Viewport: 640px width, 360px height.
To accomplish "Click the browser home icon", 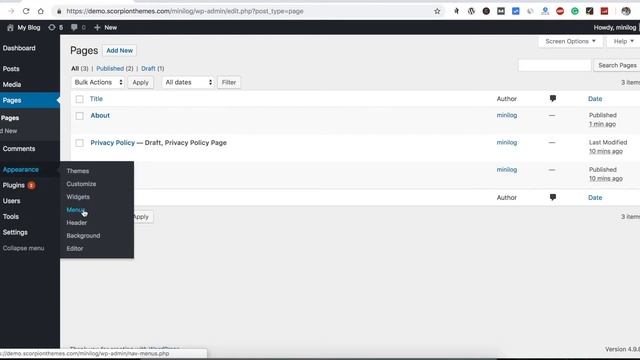I will coord(41,11).
